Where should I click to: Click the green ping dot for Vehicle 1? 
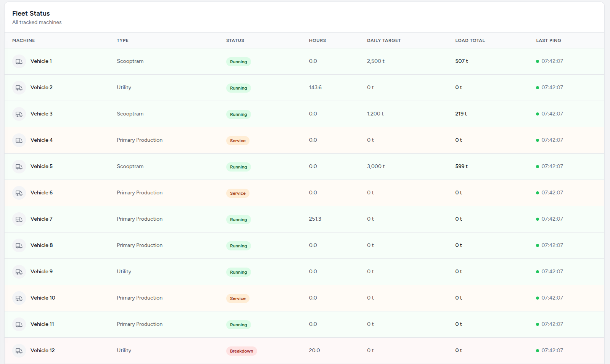pyautogui.click(x=538, y=61)
